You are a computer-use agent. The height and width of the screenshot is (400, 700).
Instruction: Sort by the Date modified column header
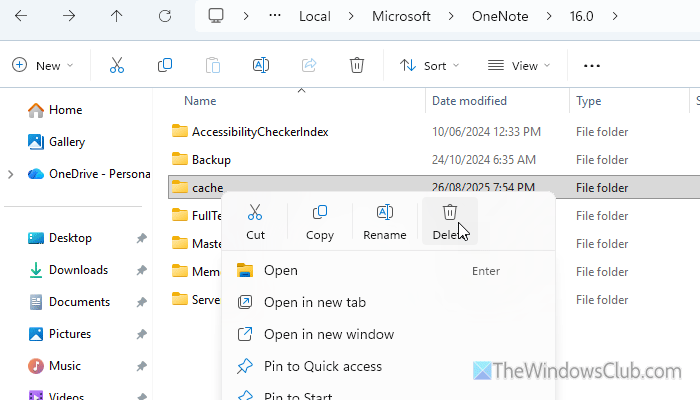[x=469, y=101]
